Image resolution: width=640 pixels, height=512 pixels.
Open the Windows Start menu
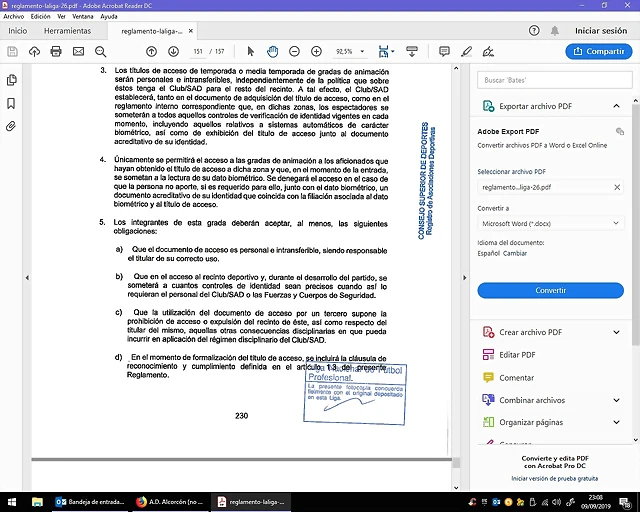[11, 502]
